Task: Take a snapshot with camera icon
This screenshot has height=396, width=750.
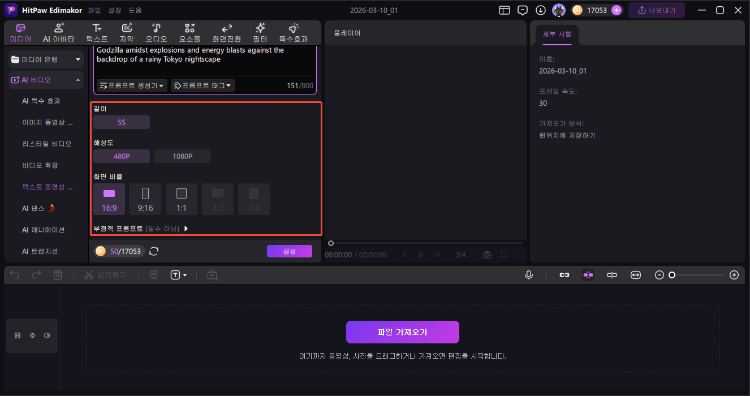Action: tap(487, 255)
